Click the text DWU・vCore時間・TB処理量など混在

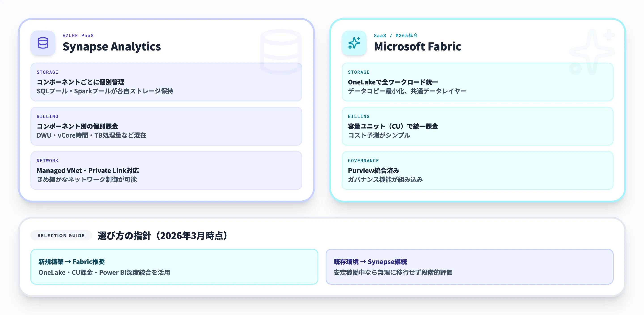91,135
